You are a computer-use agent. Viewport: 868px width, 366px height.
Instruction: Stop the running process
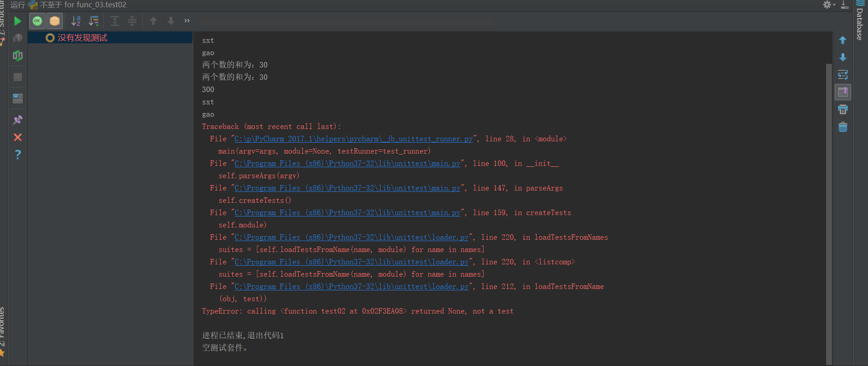coord(17,77)
